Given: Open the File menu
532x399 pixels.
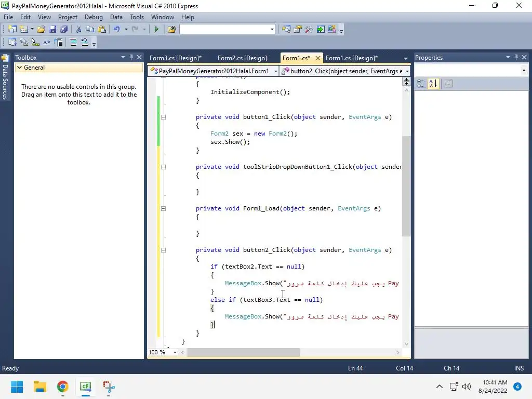Looking at the screenshot, I should point(8,17).
